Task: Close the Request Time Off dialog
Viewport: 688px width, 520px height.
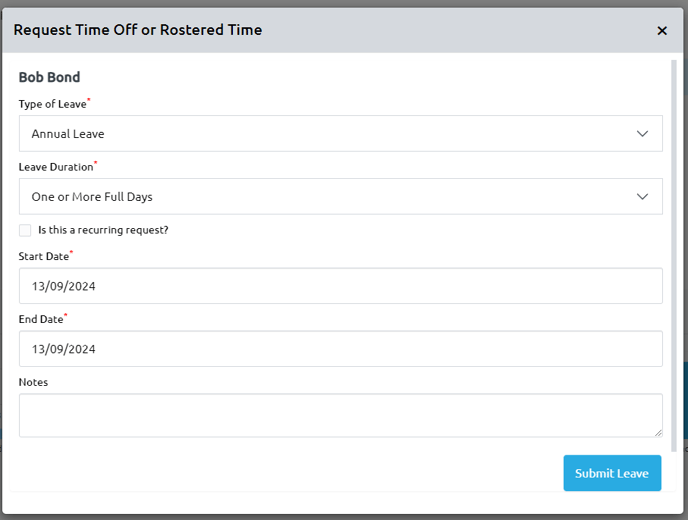Action: click(x=662, y=31)
